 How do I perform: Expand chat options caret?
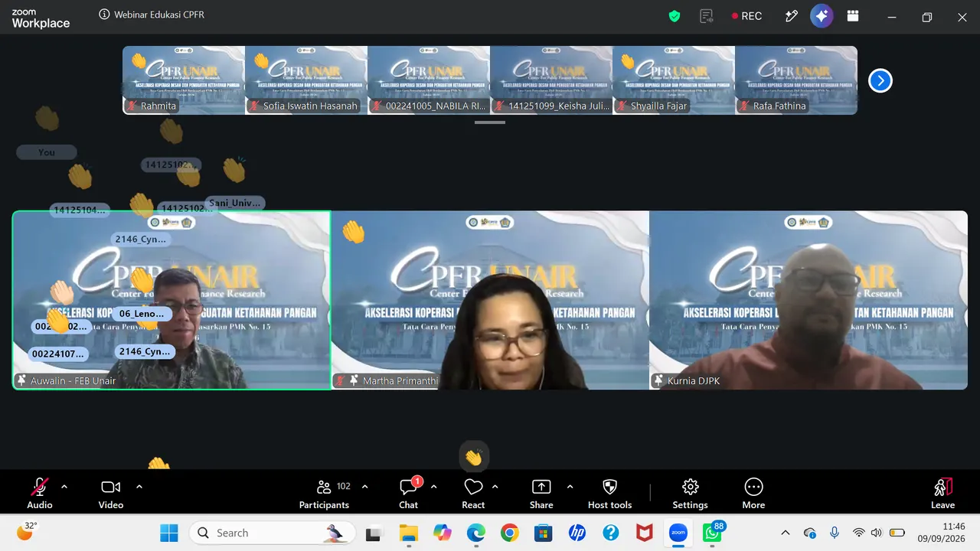pos(433,487)
